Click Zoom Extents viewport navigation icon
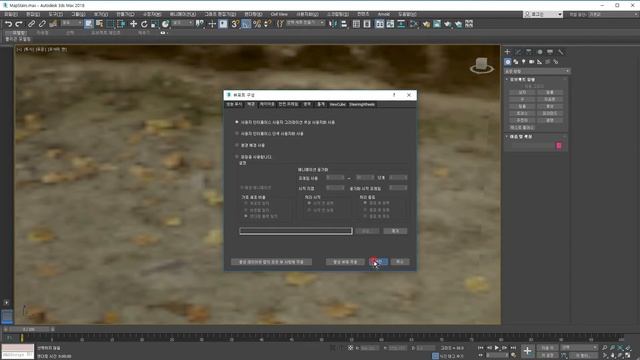The image size is (640, 360). (x=620, y=348)
